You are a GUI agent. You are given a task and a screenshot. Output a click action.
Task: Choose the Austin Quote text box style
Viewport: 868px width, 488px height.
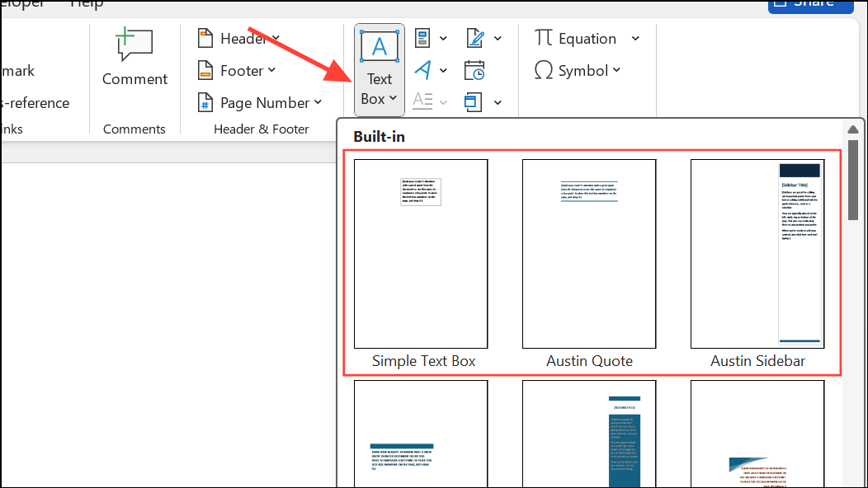coord(588,254)
